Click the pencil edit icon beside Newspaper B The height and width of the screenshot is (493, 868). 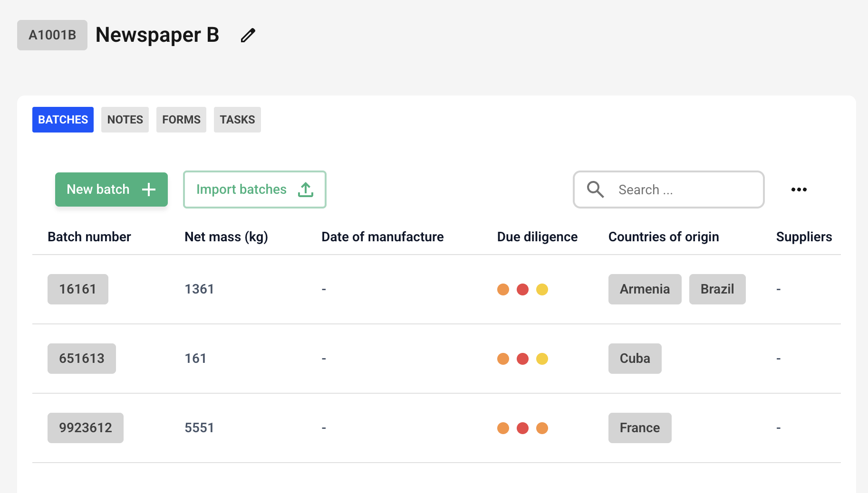[248, 35]
